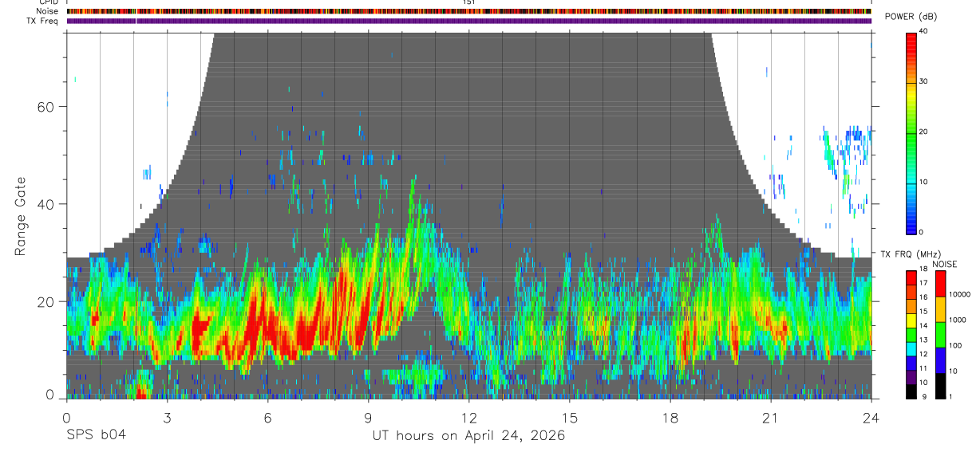The image size is (980, 452).
Task: Click the 20 range gate label
Action: [x=49, y=301]
